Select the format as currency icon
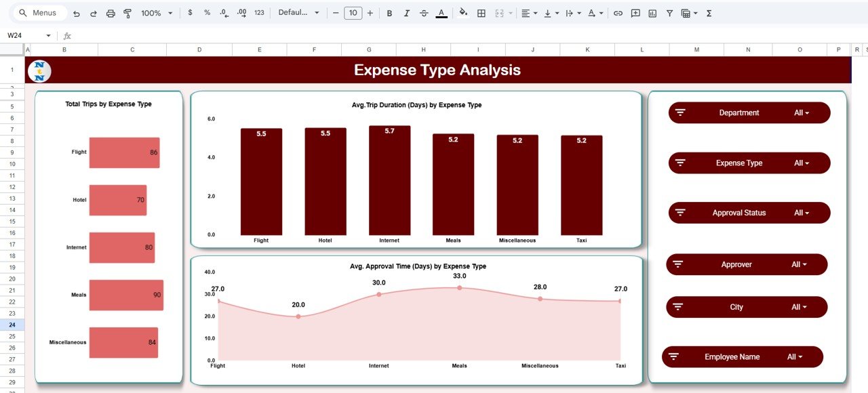This screenshot has width=868, height=393. pos(190,13)
